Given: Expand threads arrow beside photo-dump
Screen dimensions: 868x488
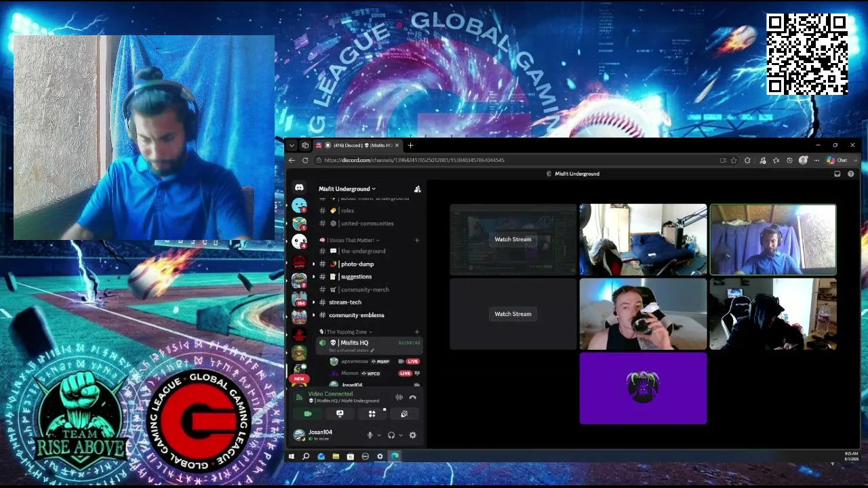Looking at the screenshot, I should pos(313,264).
